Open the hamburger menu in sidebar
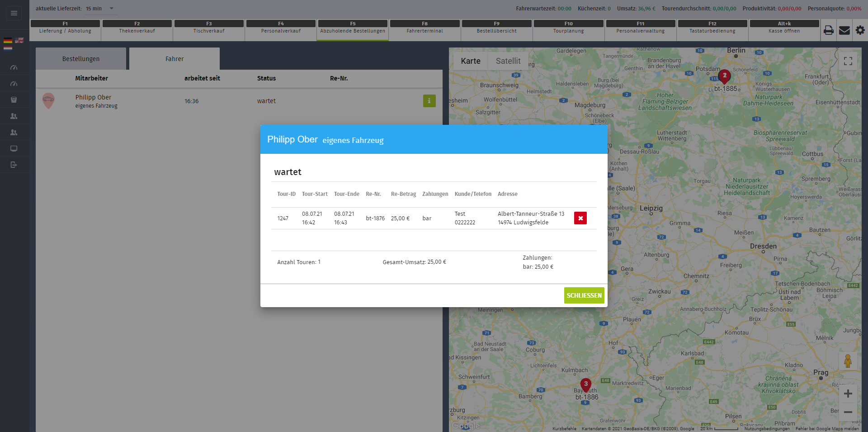 [14, 13]
